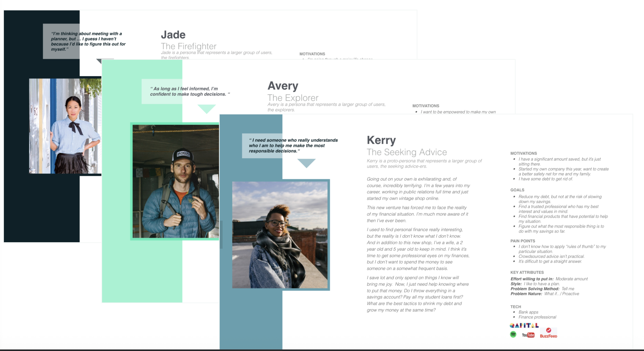This screenshot has width=644, height=351.
Task: Click the PAIN POINTS heading in Kerry's card
Action: coord(522,241)
